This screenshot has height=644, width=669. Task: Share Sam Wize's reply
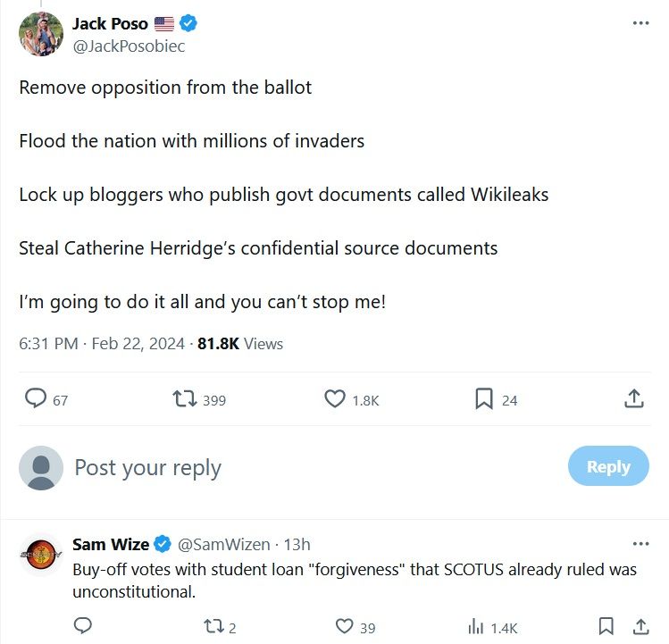(x=640, y=626)
